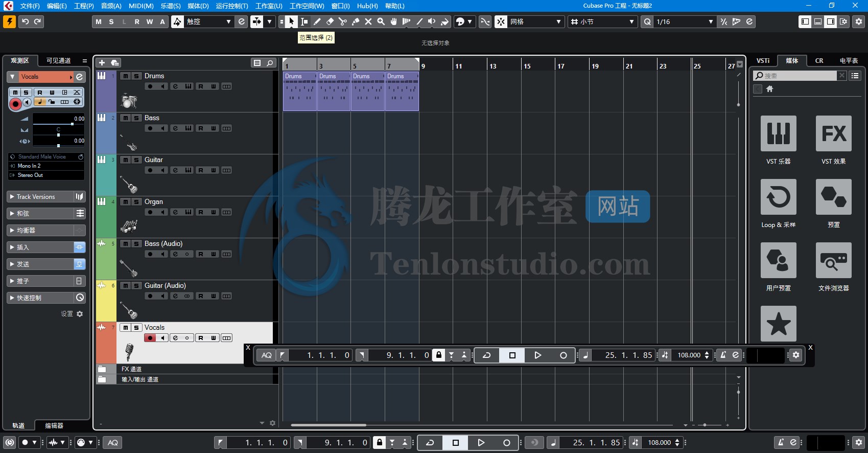Expand the 发送 inspector section
868x453 pixels.
(41, 264)
